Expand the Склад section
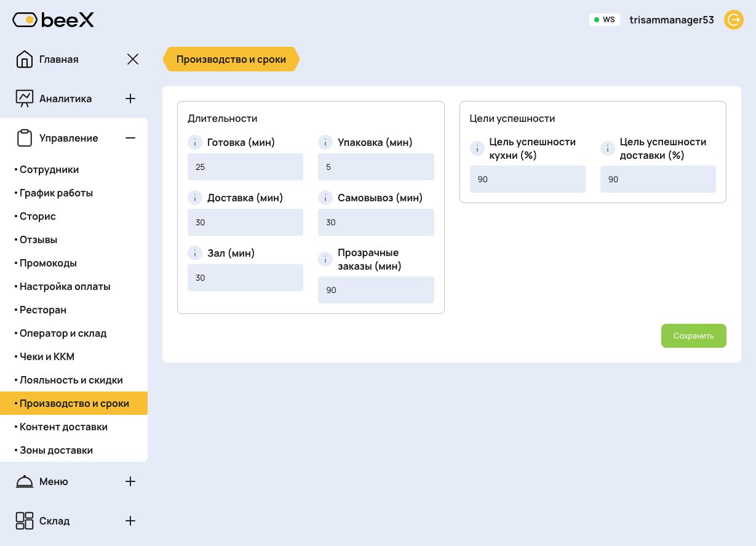The image size is (756, 546). (130, 521)
